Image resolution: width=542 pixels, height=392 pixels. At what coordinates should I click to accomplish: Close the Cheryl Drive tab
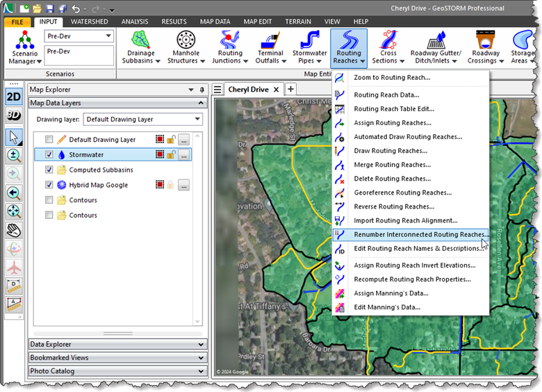tap(276, 90)
